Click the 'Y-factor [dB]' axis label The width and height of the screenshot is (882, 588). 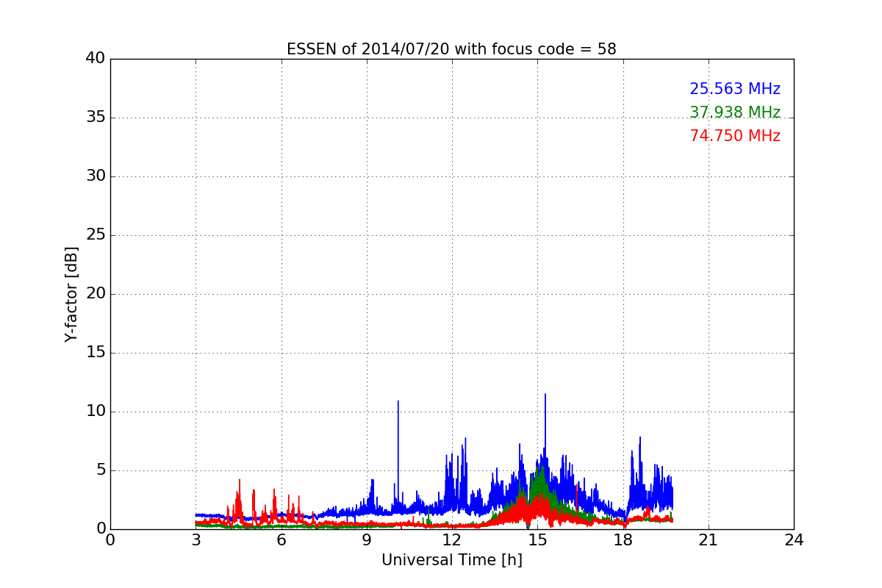[71, 294]
